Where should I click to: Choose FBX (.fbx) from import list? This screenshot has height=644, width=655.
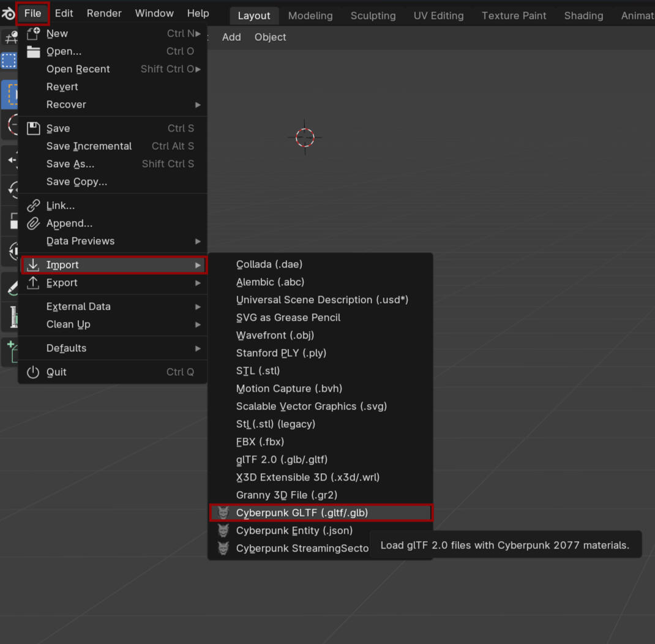(260, 442)
